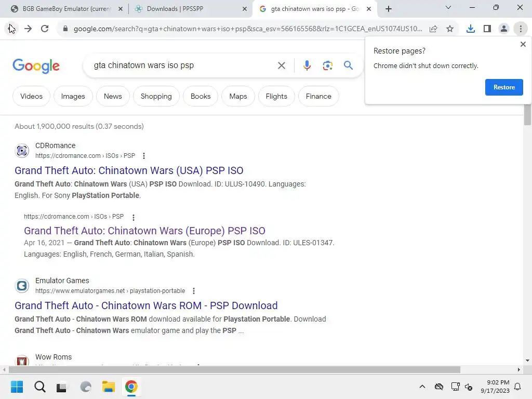Click the horizontal scrollbar thumb

click(234, 369)
